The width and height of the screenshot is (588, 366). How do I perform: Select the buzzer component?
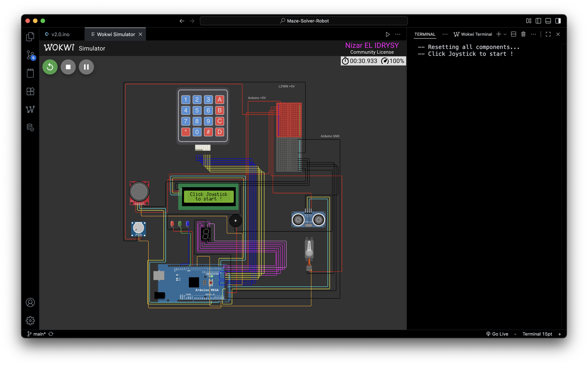[x=235, y=221]
